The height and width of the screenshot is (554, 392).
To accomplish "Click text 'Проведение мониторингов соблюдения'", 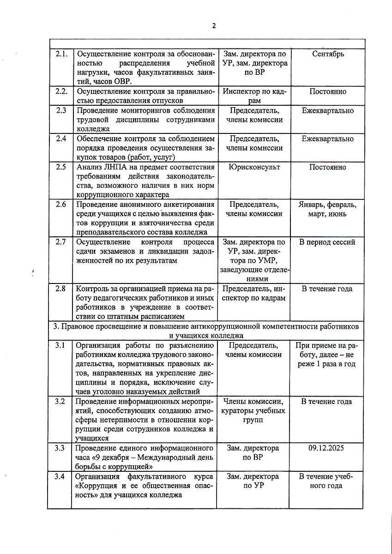I will pos(145,110).
